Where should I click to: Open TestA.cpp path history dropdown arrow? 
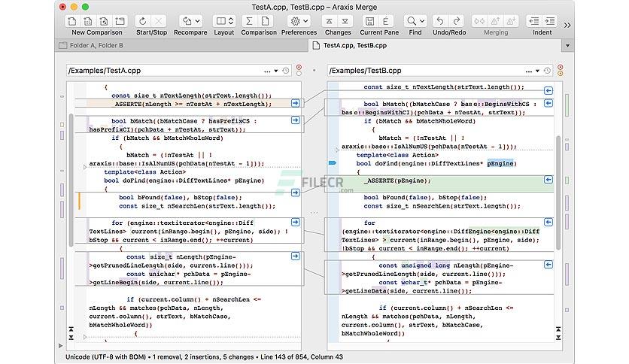coord(276,71)
